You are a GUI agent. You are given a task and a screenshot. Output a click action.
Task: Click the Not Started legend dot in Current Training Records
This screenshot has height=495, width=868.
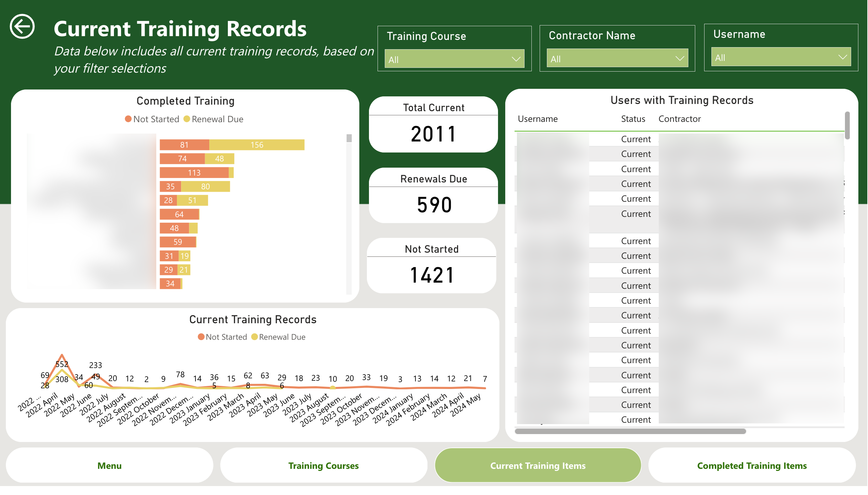pyautogui.click(x=201, y=337)
